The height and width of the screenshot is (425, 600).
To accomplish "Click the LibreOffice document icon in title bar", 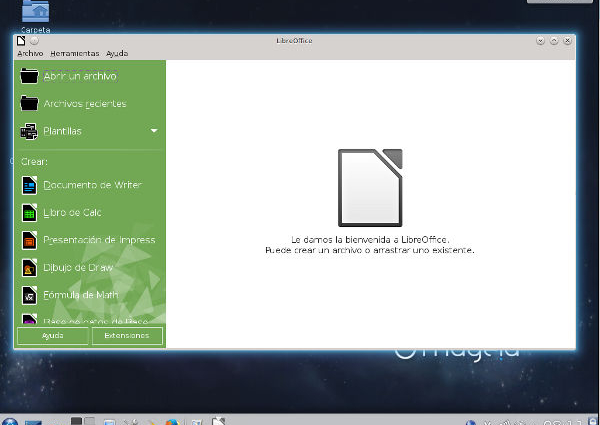I will (x=21, y=41).
